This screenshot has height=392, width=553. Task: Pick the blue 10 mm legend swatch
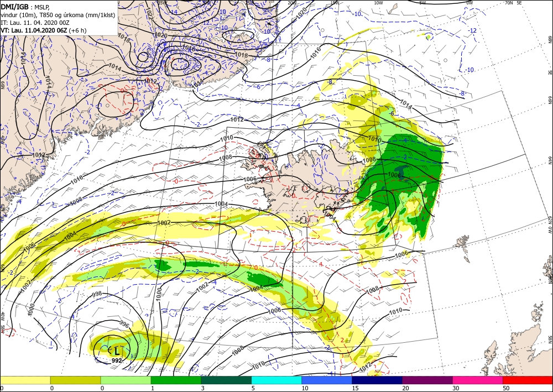327,380
